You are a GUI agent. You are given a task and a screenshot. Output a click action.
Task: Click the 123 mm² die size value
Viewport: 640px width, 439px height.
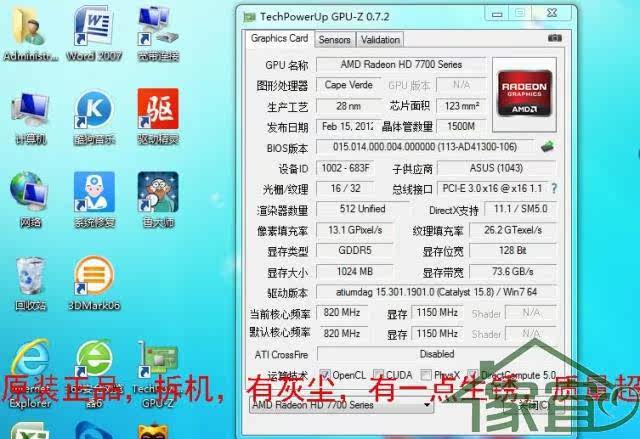[462, 106]
